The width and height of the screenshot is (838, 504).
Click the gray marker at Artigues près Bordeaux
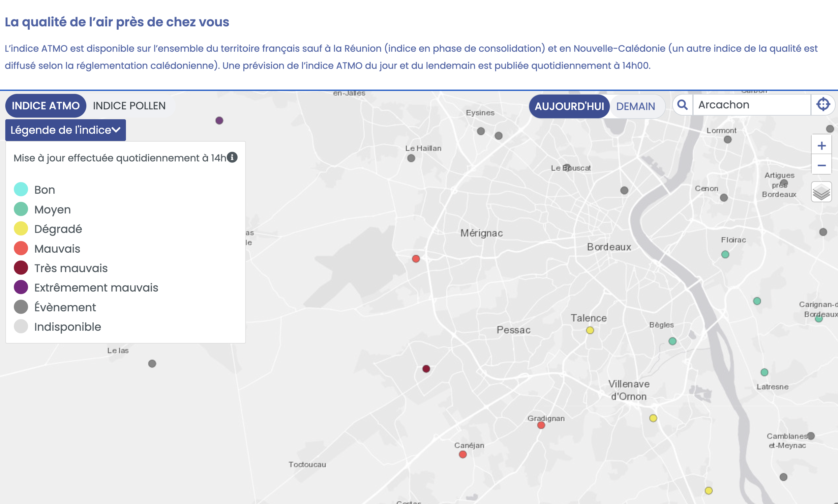[784, 183]
